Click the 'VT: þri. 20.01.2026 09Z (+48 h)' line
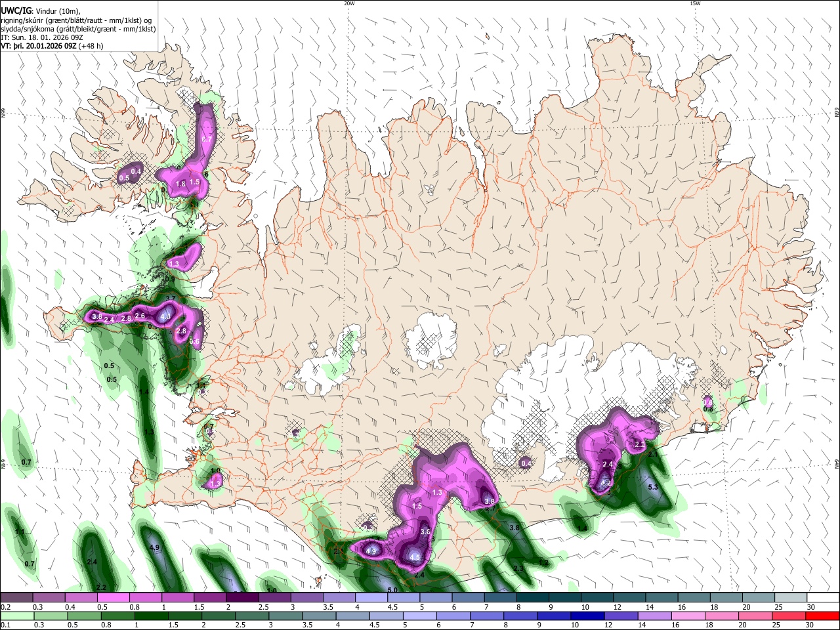The height and width of the screenshot is (630, 840). [52, 46]
